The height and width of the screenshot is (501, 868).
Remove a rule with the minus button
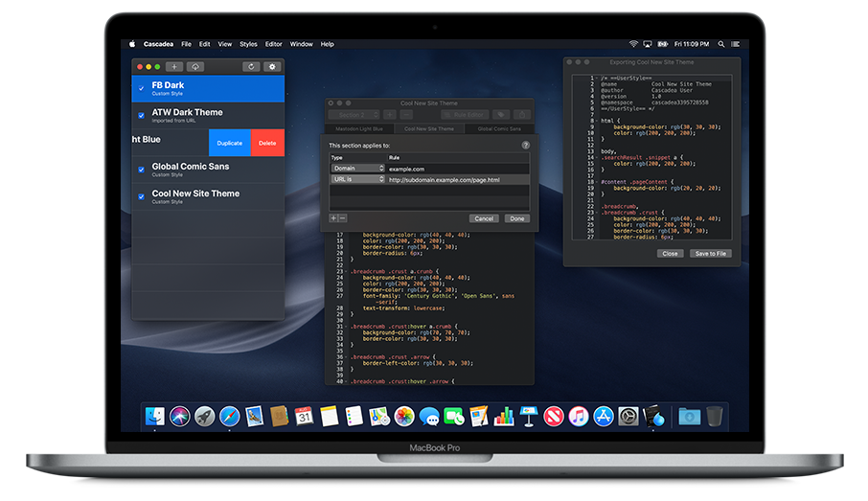pyautogui.click(x=343, y=218)
